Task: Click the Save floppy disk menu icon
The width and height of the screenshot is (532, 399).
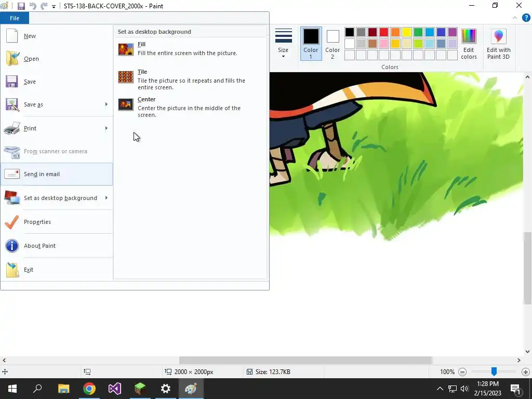Action: [x=12, y=82]
